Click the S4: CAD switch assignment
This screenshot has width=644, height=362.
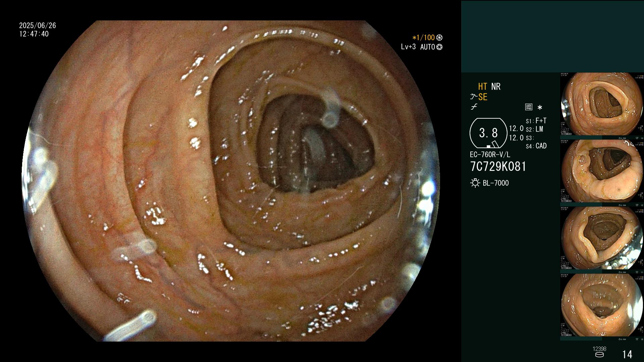pyautogui.click(x=536, y=146)
